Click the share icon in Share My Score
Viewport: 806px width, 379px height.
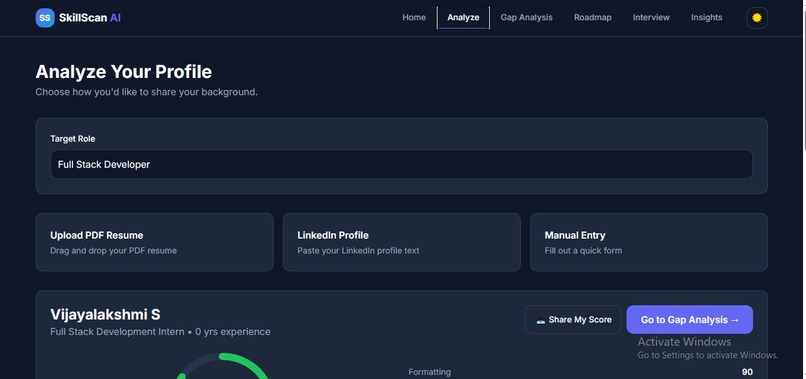pyautogui.click(x=540, y=320)
